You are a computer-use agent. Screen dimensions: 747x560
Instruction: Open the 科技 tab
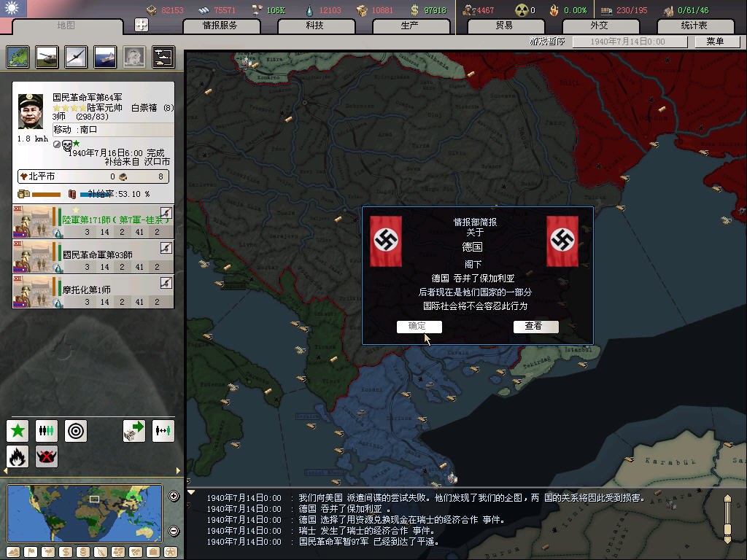315,26
